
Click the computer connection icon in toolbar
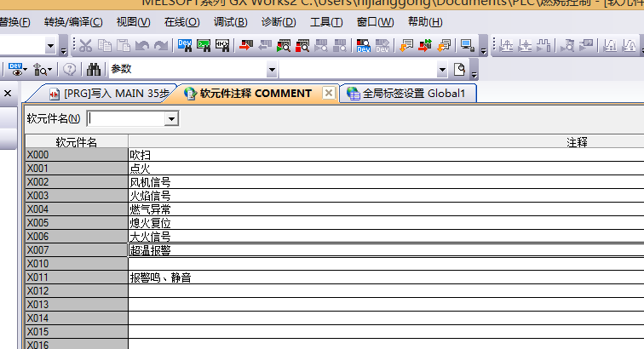[467, 45]
